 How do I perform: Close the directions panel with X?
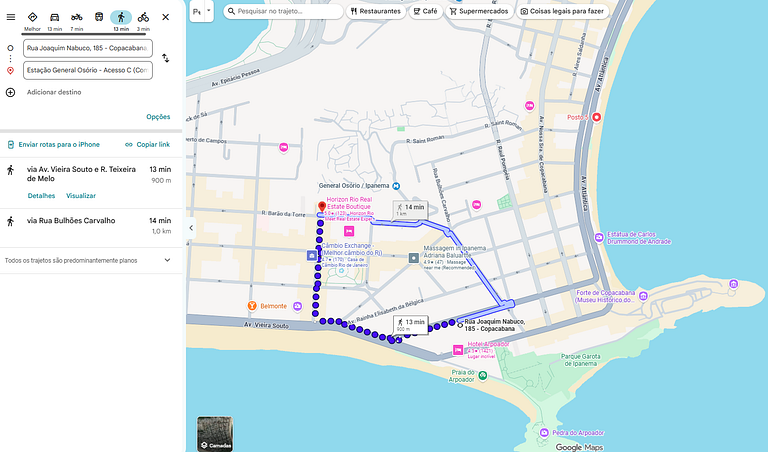point(166,17)
